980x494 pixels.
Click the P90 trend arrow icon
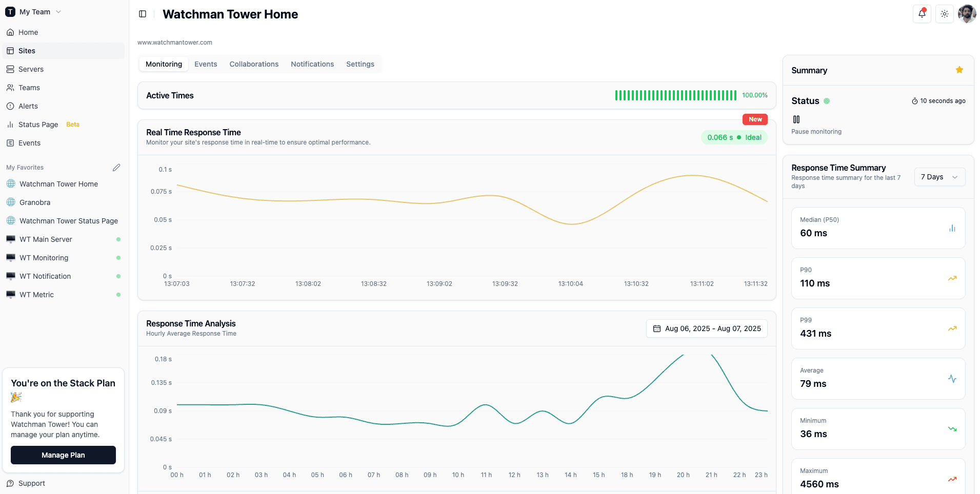coord(952,278)
